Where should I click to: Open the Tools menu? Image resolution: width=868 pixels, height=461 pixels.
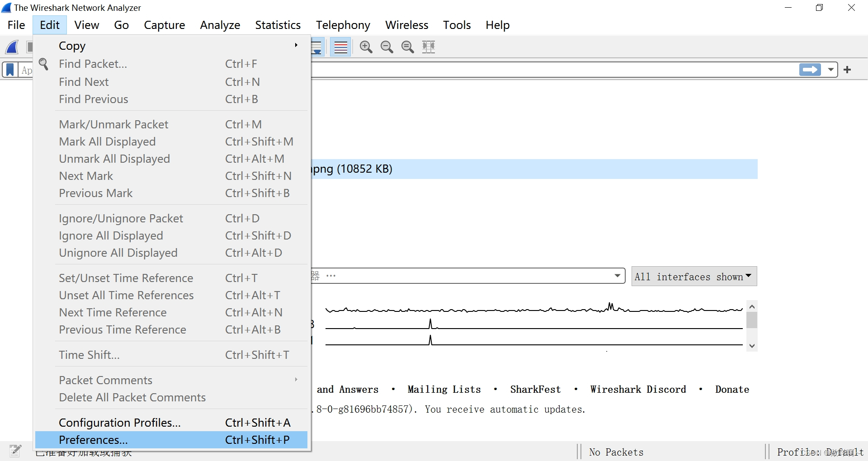coord(457,25)
